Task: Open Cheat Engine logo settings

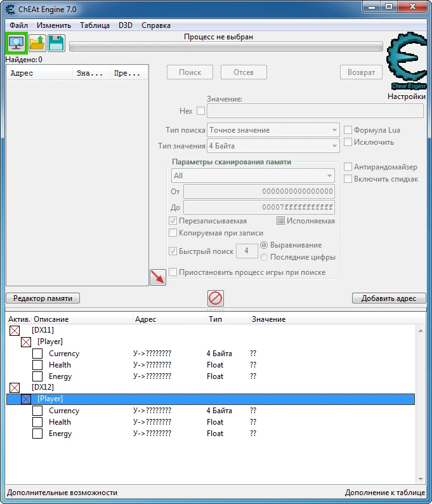Action: pos(407,61)
